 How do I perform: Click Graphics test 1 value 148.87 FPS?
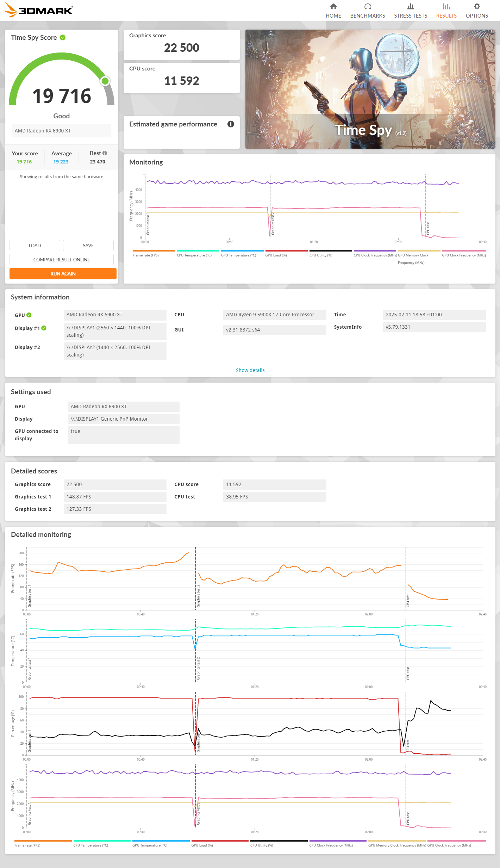coord(115,497)
